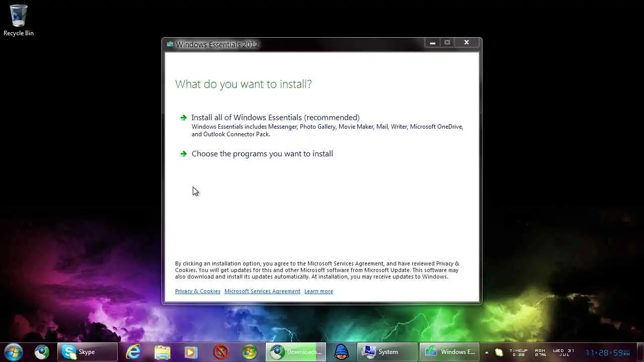Switch to the System taskbar window
Viewport: 644px width, 362px height.
(387, 352)
